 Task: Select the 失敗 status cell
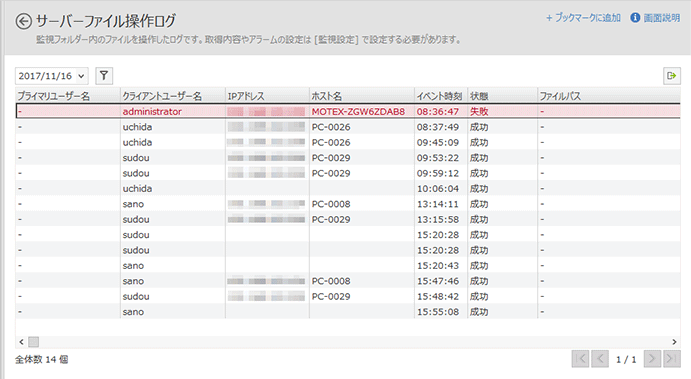[479, 111]
